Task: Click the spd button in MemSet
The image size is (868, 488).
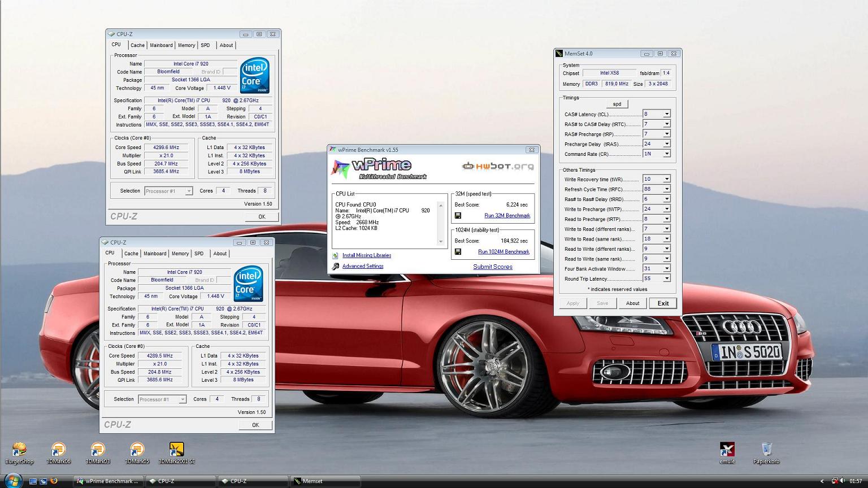Action: (617, 104)
